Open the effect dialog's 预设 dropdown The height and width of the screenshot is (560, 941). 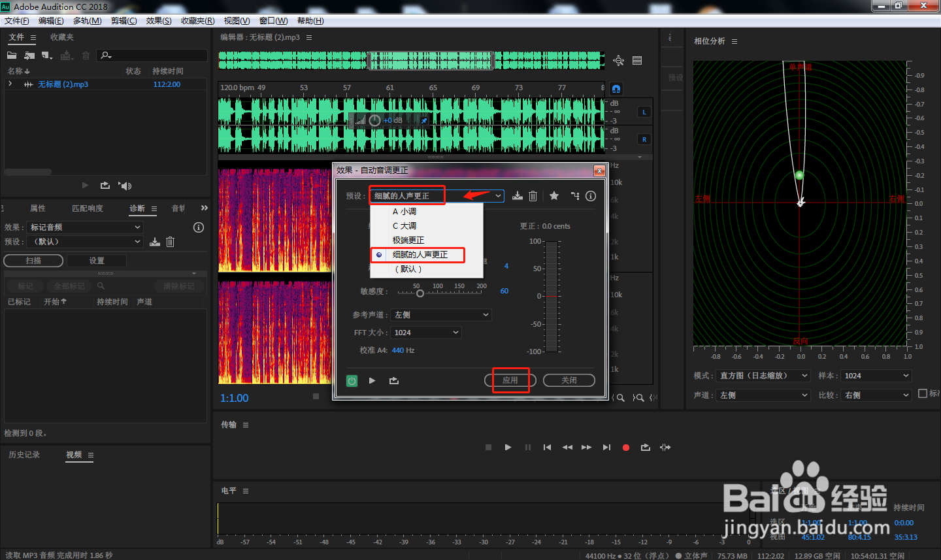pos(437,196)
